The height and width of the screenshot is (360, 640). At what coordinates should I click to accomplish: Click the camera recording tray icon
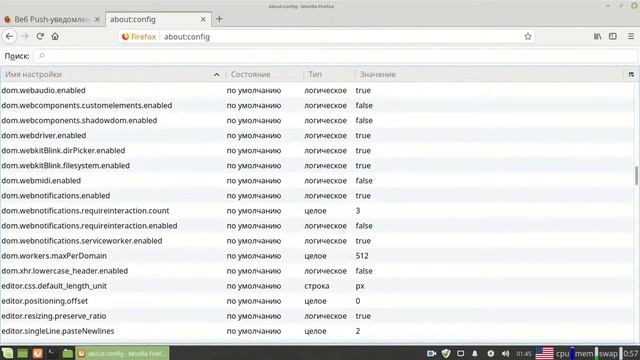pos(431,353)
